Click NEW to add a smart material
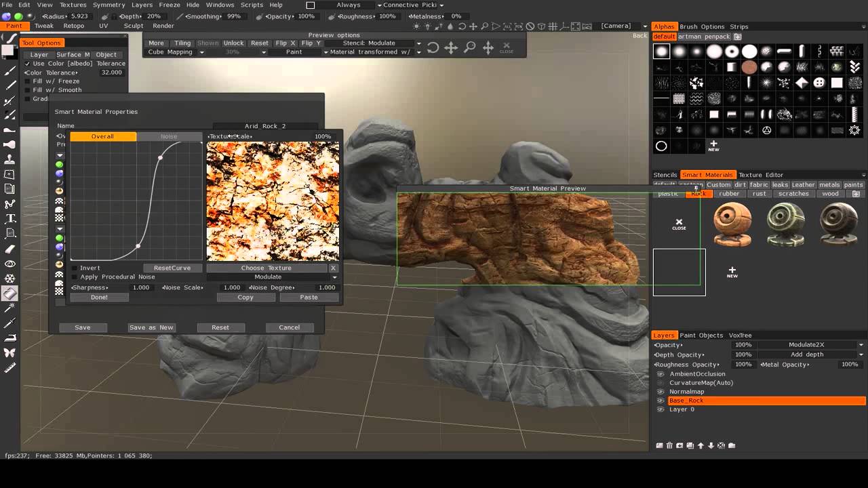Screen dimensions: 868x488 (x=732, y=272)
